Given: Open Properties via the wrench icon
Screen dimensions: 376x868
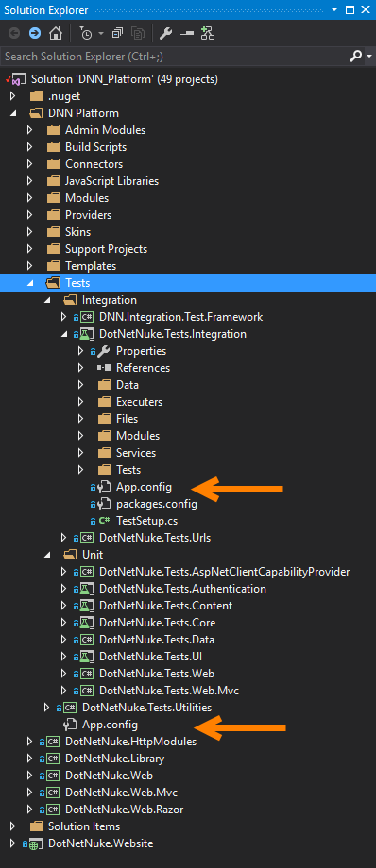Looking at the screenshot, I should (165, 34).
